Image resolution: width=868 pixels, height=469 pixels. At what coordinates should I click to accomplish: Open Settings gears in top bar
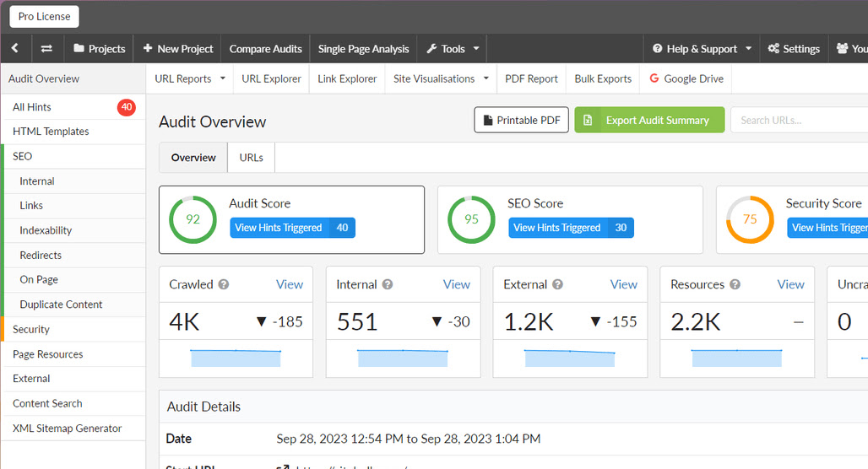point(793,48)
